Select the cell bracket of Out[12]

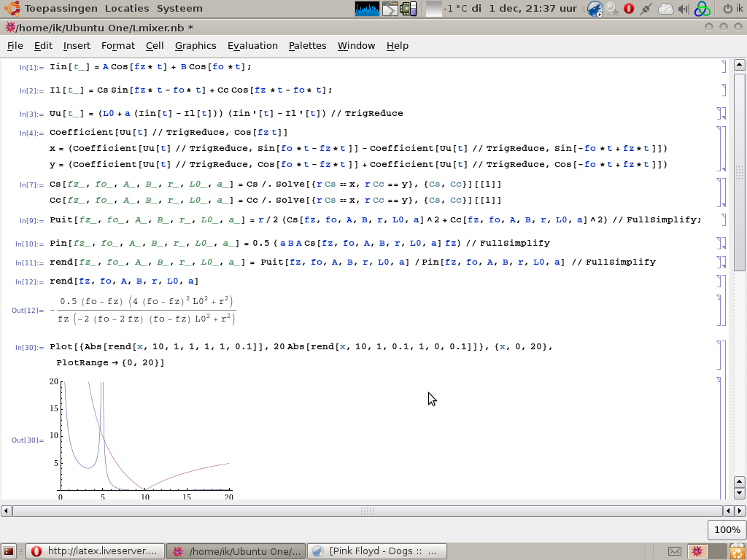(x=719, y=310)
